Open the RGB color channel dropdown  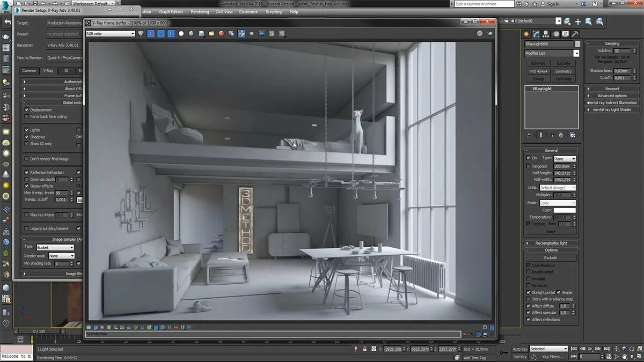click(110, 33)
